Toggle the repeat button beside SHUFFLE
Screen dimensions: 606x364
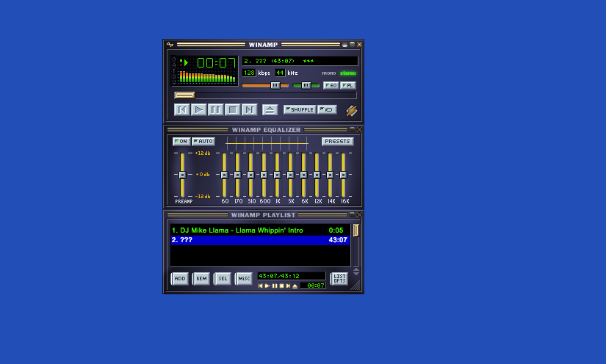coord(328,109)
